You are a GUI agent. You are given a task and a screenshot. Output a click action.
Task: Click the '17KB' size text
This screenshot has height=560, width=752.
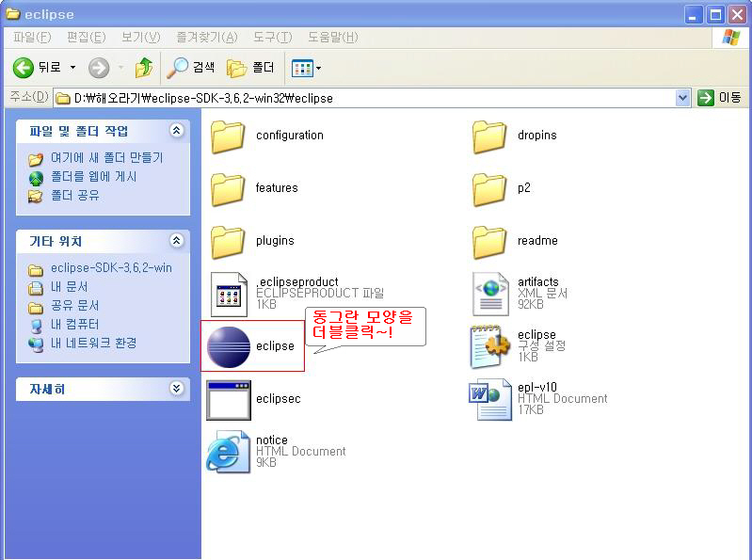[531, 410]
